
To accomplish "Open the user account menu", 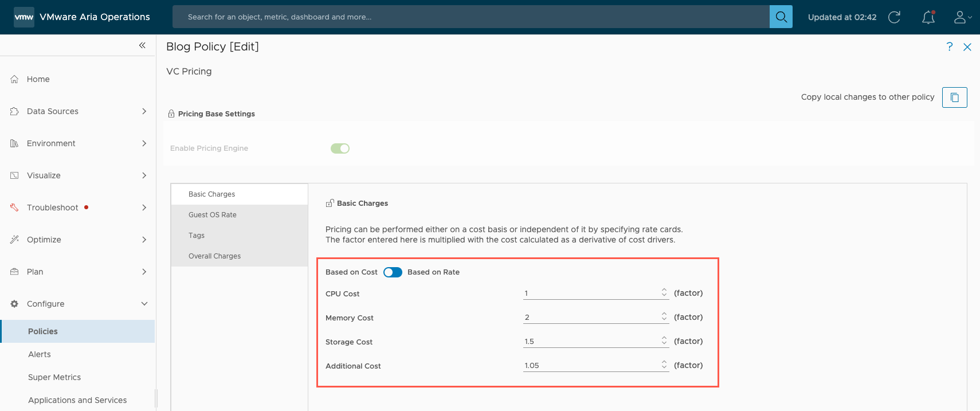I will point(962,18).
